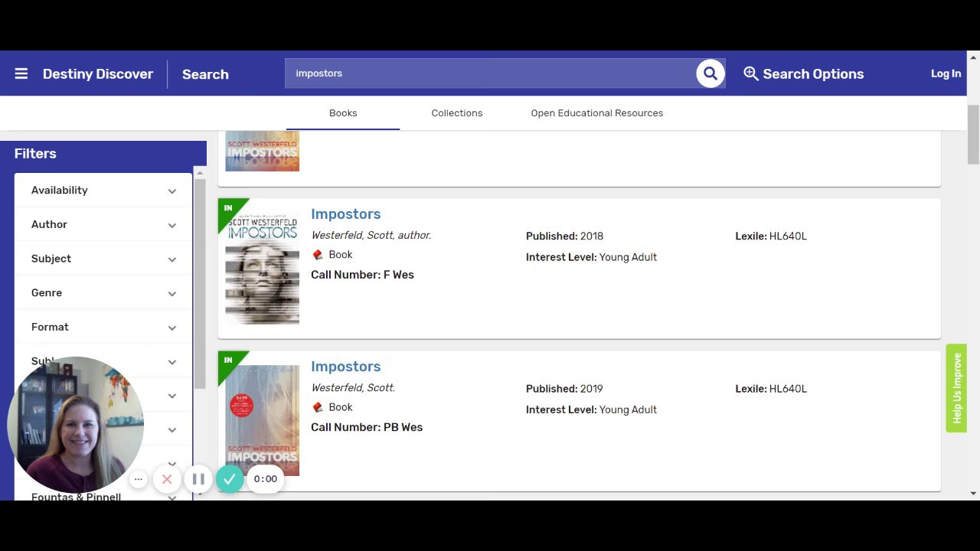Click Published: 2018 text

[x=565, y=236]
